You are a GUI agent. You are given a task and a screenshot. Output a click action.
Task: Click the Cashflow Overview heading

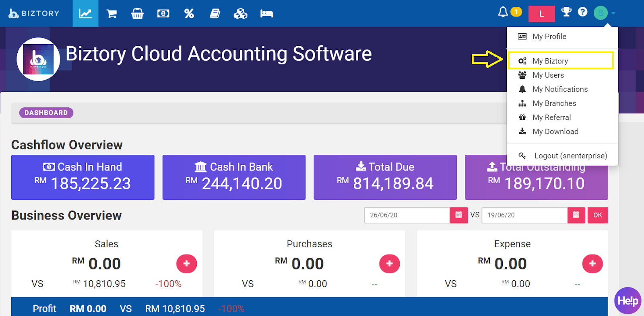point(67,145)
